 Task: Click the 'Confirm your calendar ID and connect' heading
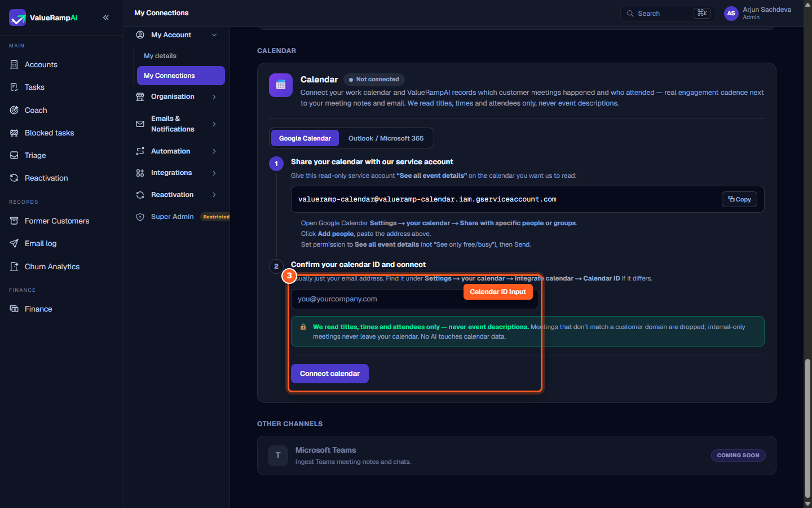click(358, 265)
